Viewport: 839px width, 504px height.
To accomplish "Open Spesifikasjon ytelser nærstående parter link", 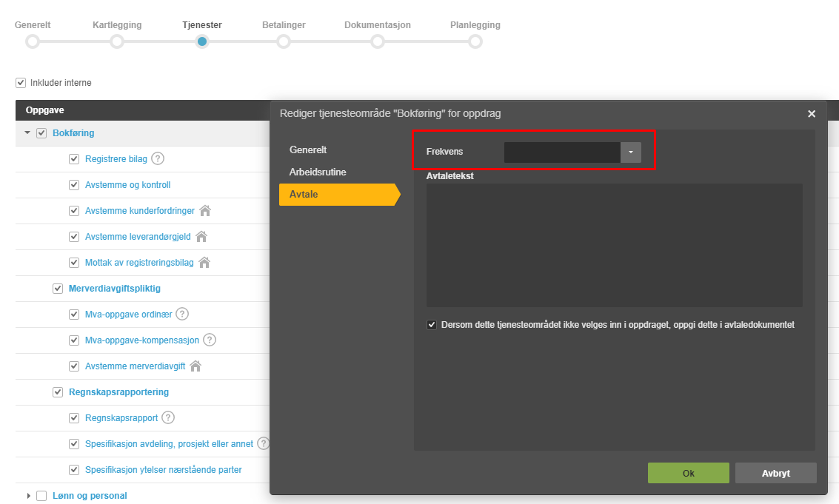I will point(163,470).
